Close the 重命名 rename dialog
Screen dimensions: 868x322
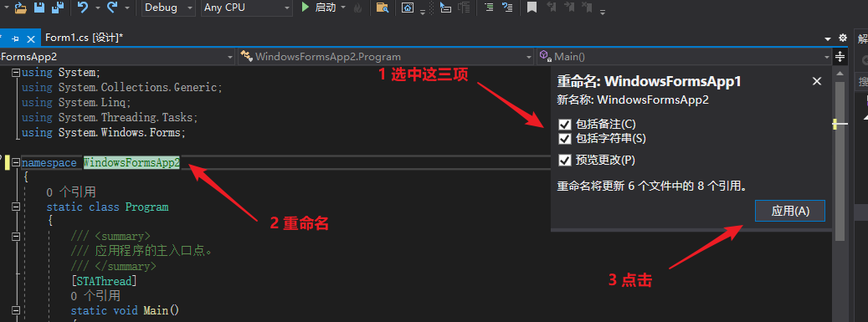816,81
